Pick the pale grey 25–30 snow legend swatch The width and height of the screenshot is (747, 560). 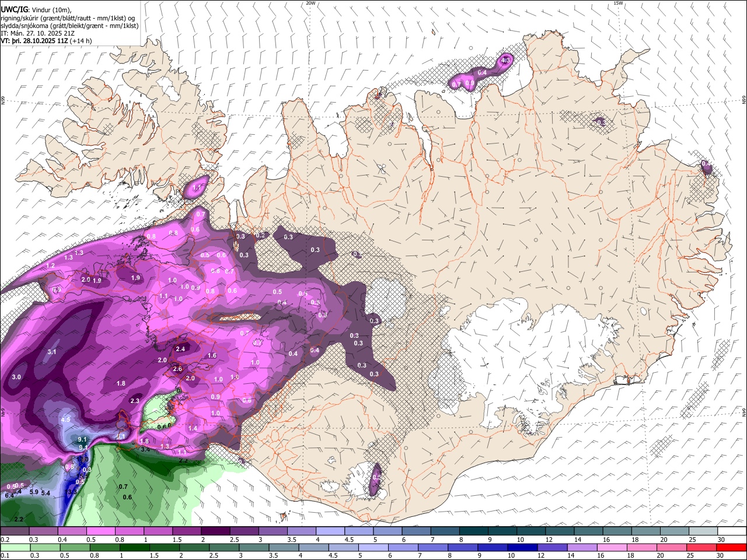(703, 531)
